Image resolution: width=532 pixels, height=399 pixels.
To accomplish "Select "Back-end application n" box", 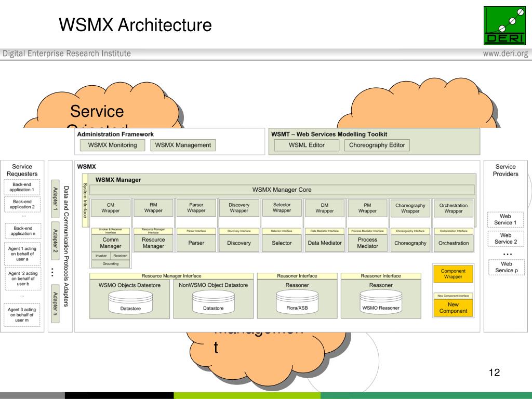I will click(23, 231).
